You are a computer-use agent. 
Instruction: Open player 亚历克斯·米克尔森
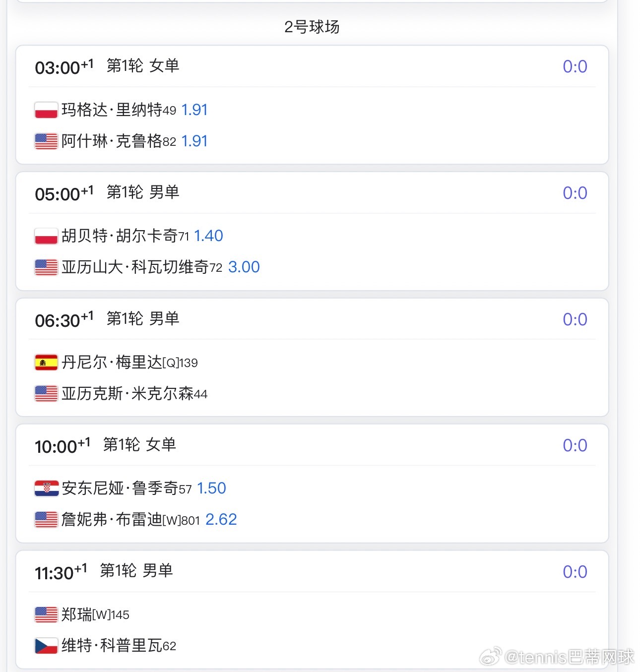point(134,393)
